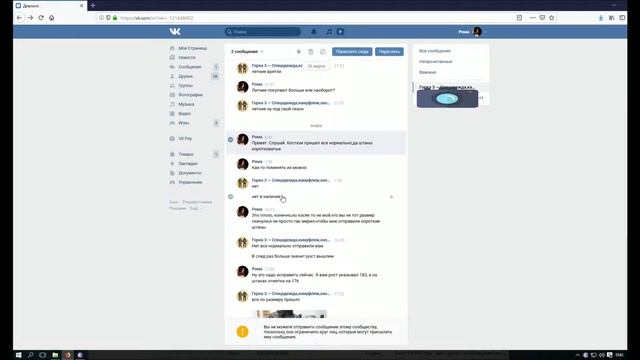Viewport: 640px width, 360px height.
Task: Open the reader view icon in the address bar
Action: (519, 18)
